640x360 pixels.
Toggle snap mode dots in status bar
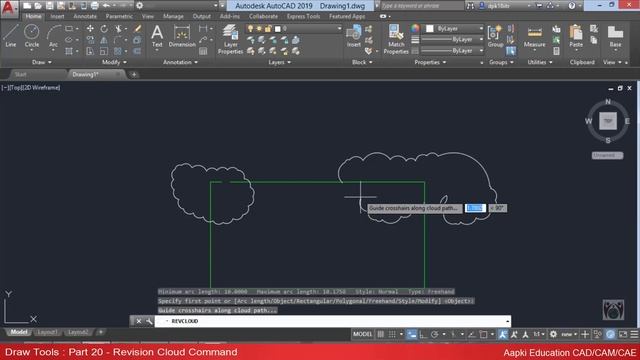[392, 334]
